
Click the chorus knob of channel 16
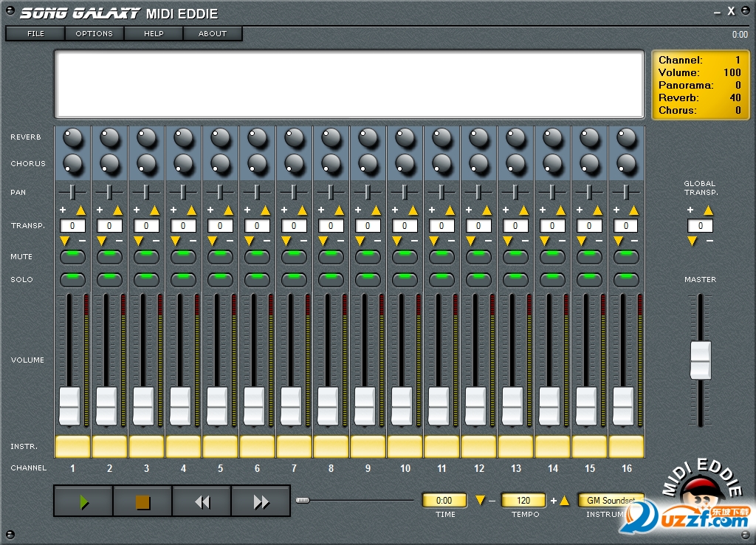coord(626,164)
